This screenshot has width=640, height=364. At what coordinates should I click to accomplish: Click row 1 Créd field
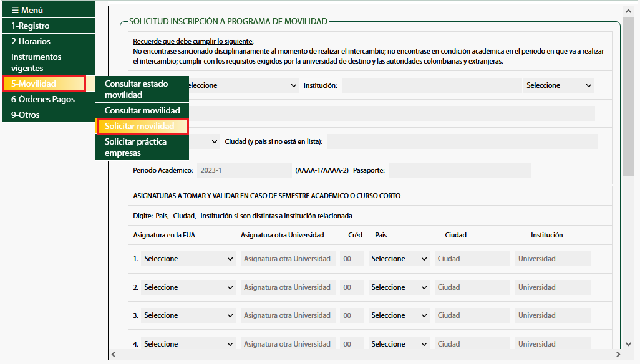352,259
